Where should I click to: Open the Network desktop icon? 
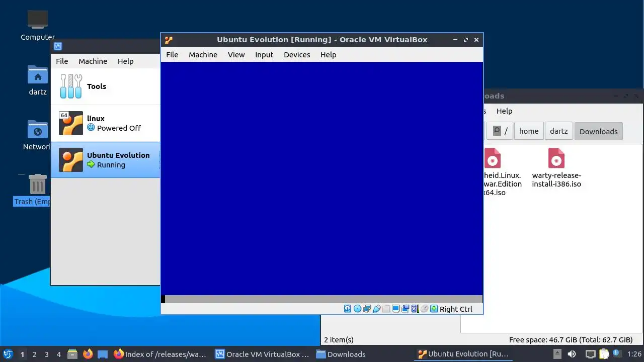(38, 135)
